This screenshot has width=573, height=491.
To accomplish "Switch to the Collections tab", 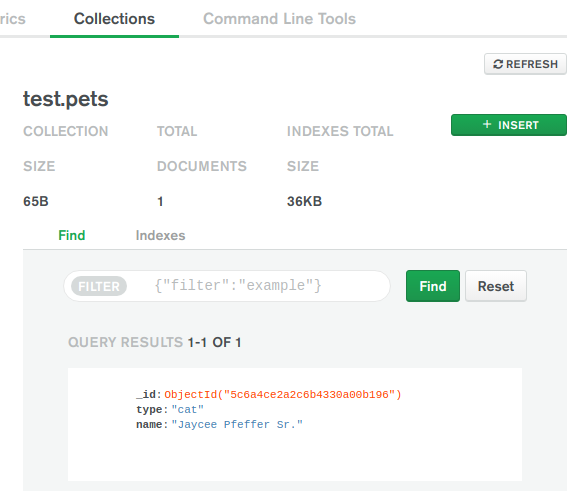I will (114, 19).
